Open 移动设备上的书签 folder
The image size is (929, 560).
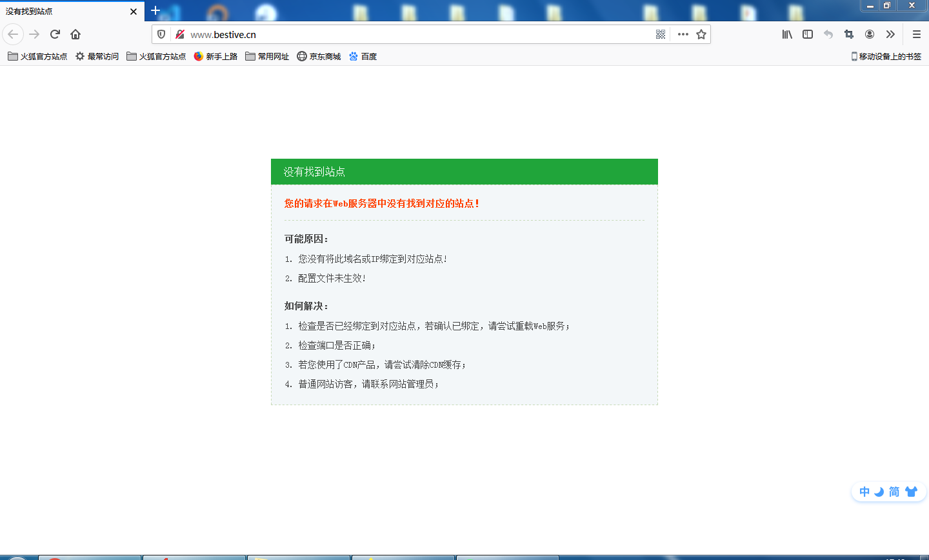point(886,56)
